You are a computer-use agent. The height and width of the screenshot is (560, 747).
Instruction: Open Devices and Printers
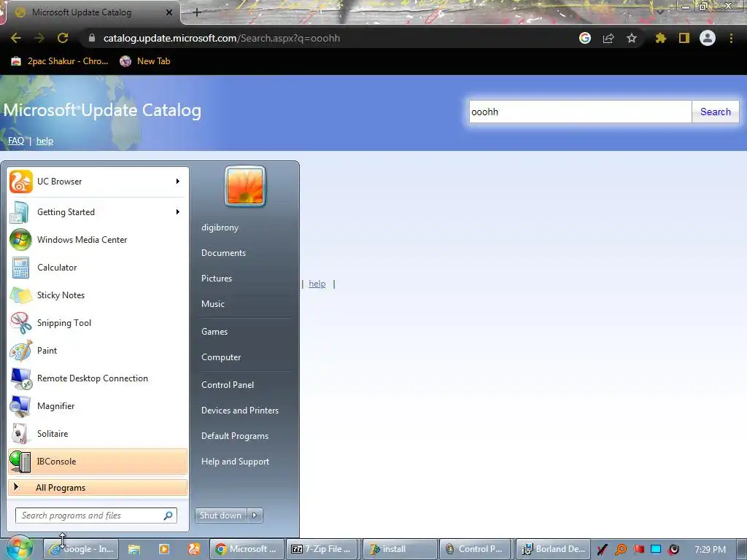point(239,411)
